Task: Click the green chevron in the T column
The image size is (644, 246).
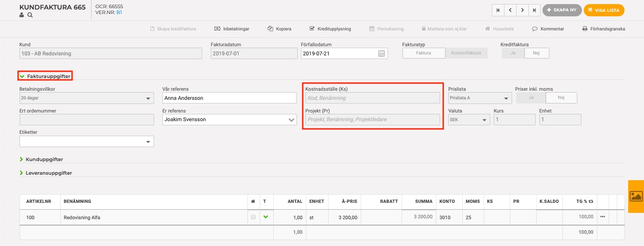Action: click(x=266, y=217)
